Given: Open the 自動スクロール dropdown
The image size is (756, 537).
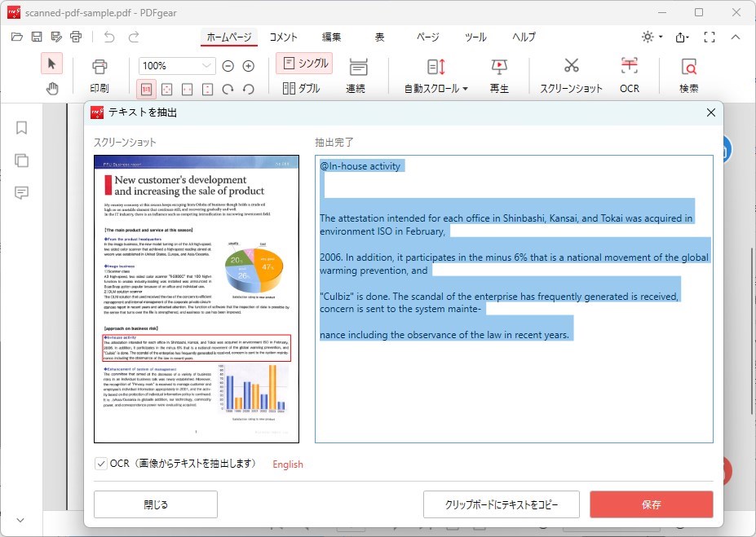Looking at the screenshot, I should click(x=435, y=87).
